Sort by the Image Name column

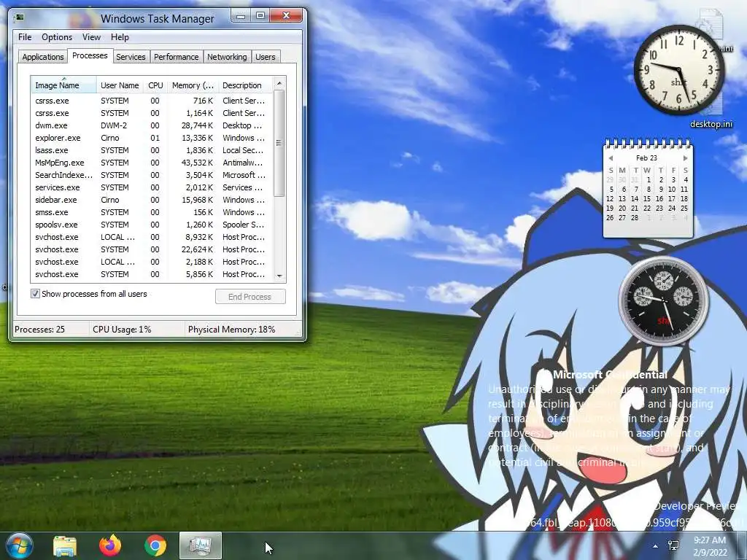click(63, 85)
